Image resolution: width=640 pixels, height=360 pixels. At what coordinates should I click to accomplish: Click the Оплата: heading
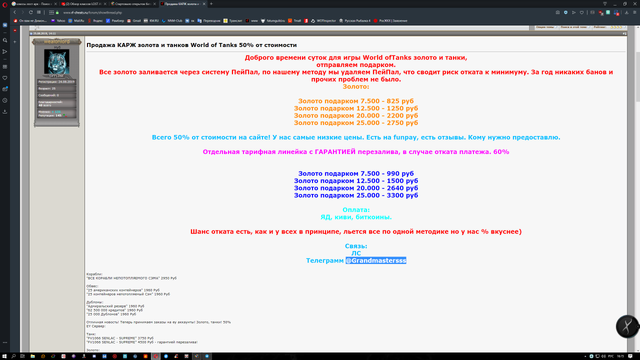tap(356, 210)
